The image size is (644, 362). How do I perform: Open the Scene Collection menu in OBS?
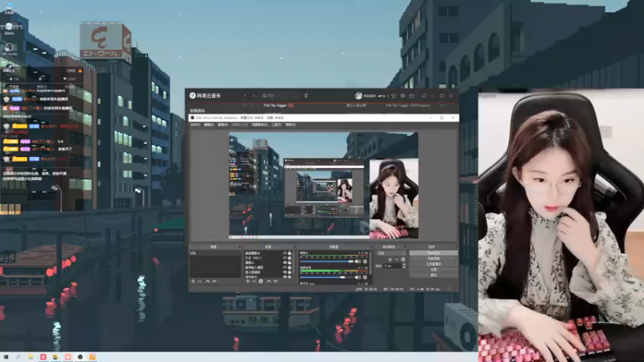(x=259, y=125)
